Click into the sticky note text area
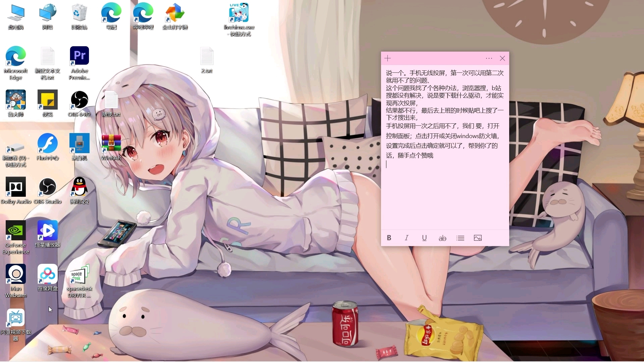Image resolution: width=644 pixels, height=362 pixels. point(445,194)
